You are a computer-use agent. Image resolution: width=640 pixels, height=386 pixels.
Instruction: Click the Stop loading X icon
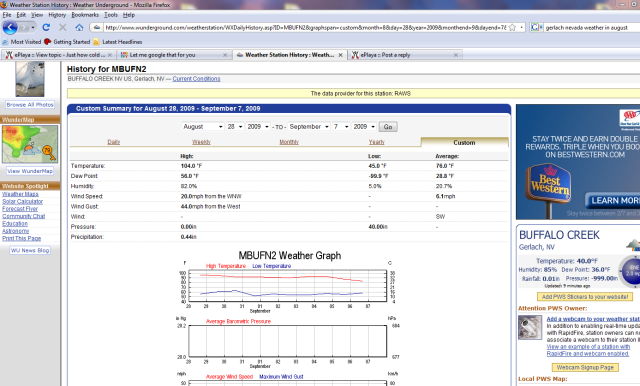coord(62,27)
